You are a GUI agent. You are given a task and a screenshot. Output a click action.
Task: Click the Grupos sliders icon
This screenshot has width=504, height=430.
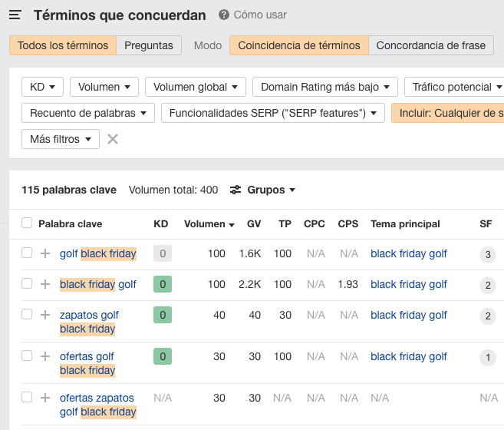click(x=236, y=190)
